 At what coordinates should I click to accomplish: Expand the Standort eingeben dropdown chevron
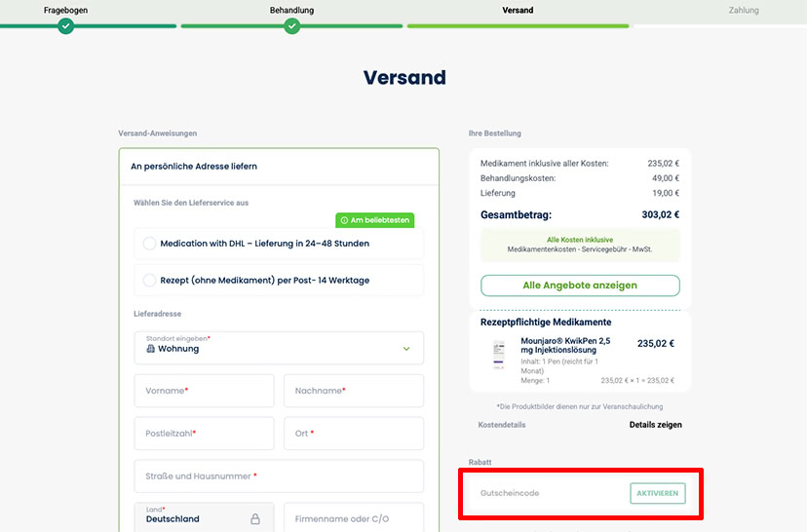(406, 349)
